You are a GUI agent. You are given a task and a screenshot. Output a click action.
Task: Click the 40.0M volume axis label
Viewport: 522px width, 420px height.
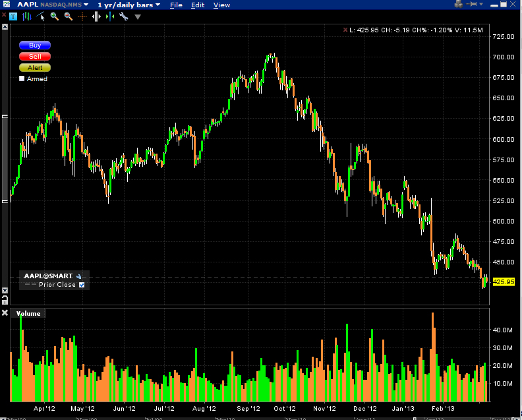point(502,330)
